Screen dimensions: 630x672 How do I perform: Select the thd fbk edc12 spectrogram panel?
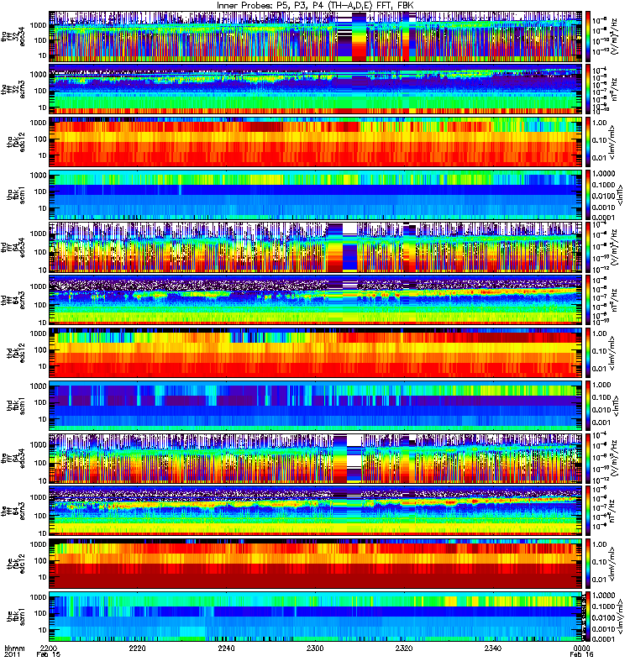point(316,353)
